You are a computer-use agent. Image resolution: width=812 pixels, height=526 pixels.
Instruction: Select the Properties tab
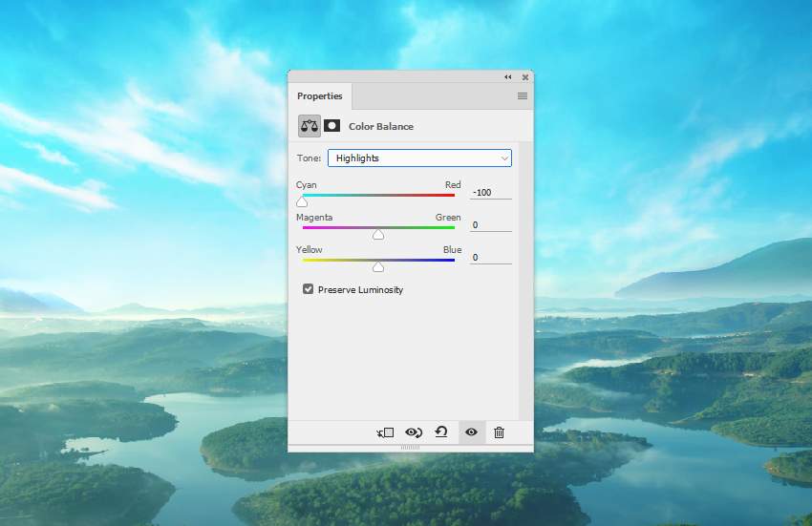pos(319,96)
